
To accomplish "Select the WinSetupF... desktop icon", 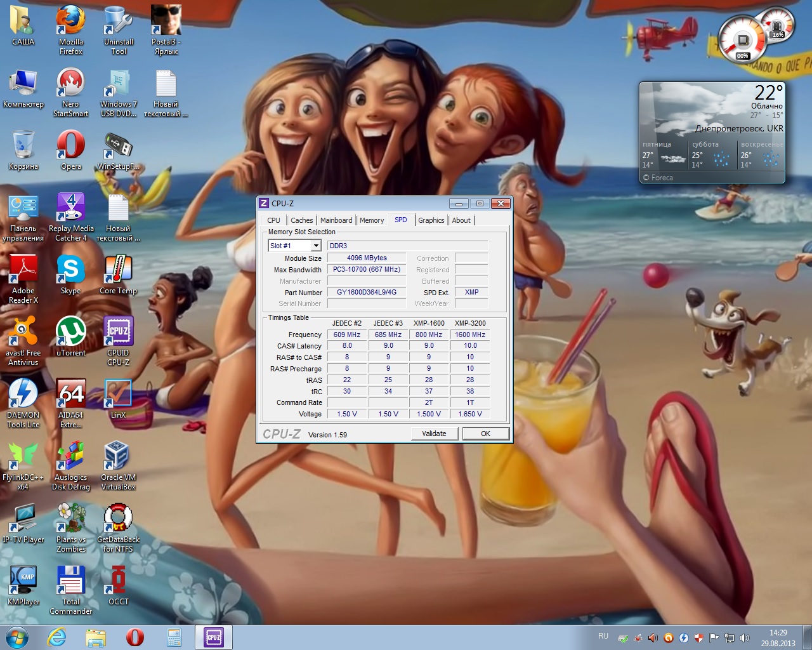I will [119, 150].
